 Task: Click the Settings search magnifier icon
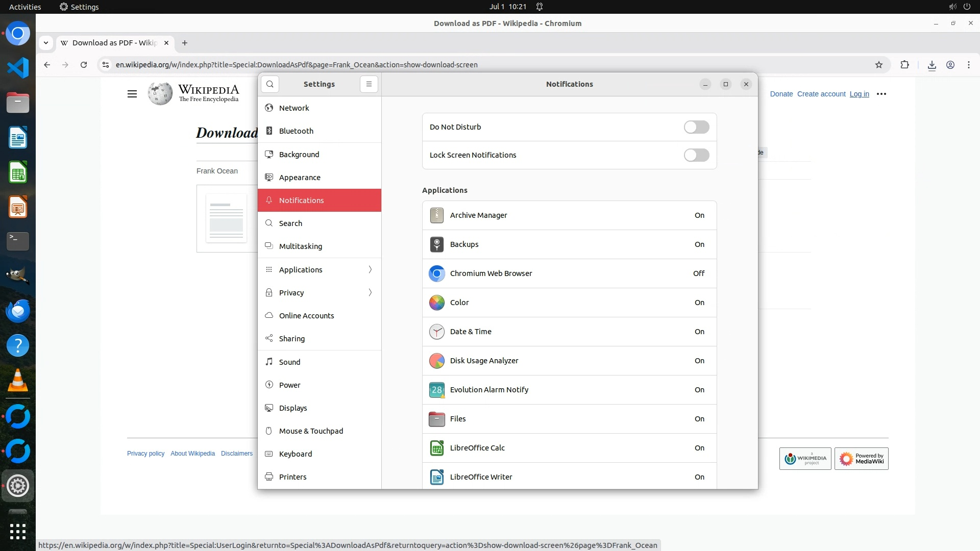pyautogui.click(x=270, y=84)
